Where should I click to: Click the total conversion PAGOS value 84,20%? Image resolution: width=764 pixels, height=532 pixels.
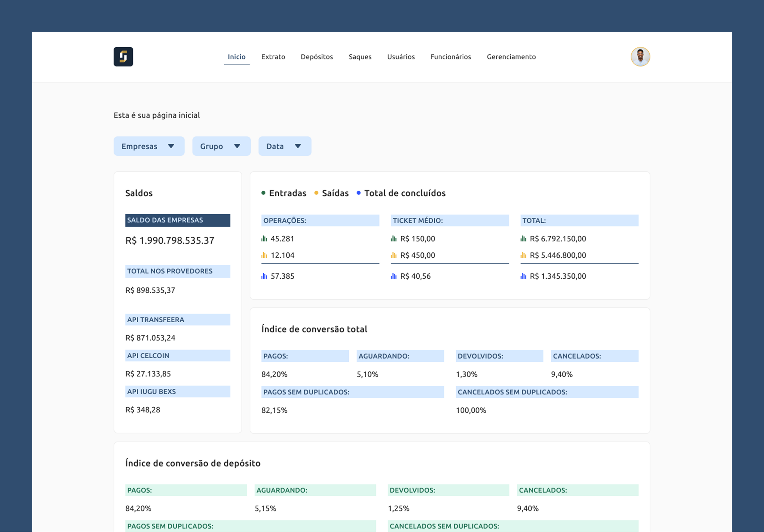tap(274, 374)
